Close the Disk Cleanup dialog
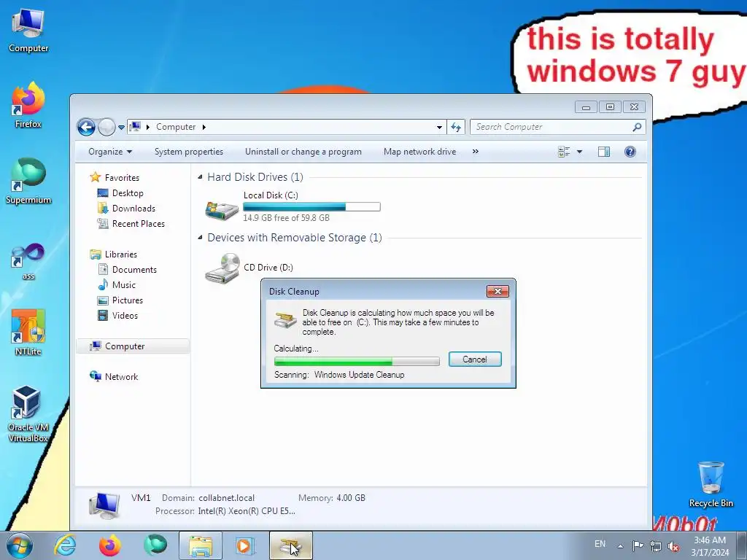 (x=498, y=291)
